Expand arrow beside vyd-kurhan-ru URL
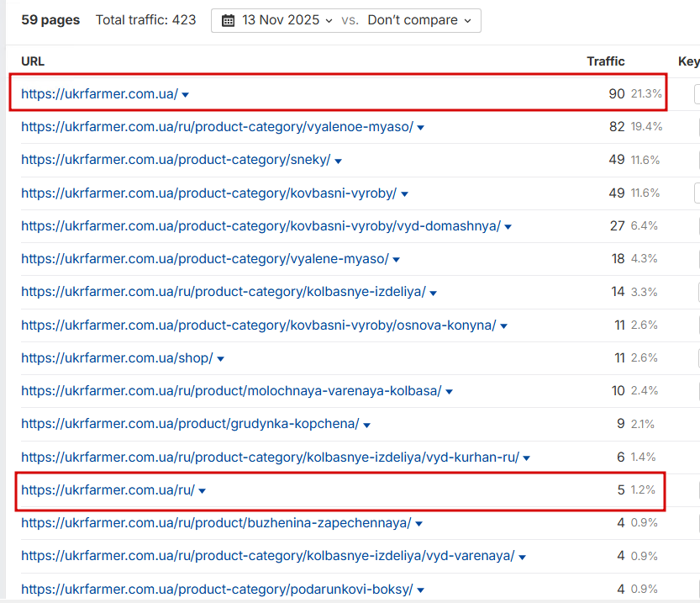Viewport: 700px width, 603px height. [x=526, y=458]
